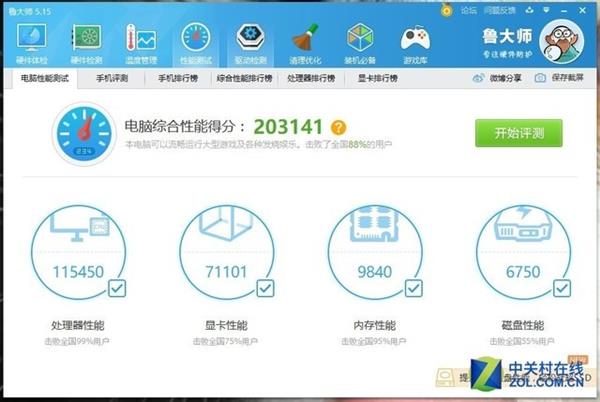This screenshot has width=600, height=402.
Task: Switch to the 手机评测 tab
Action: [x=112, y=78]
